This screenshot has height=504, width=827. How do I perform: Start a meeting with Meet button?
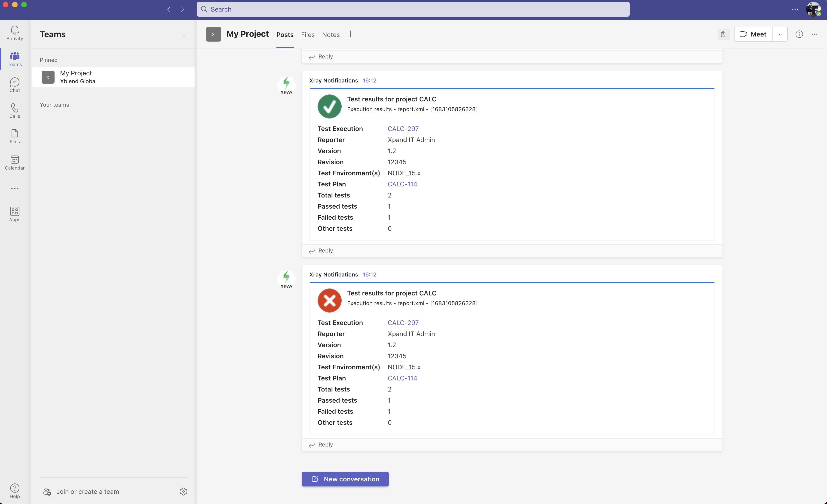coord(753,34)
